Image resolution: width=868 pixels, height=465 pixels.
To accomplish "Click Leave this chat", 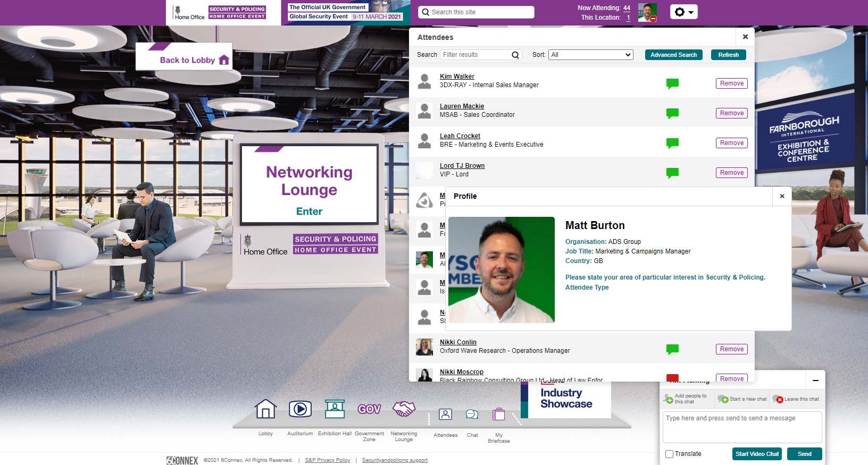I will point(796,399).
